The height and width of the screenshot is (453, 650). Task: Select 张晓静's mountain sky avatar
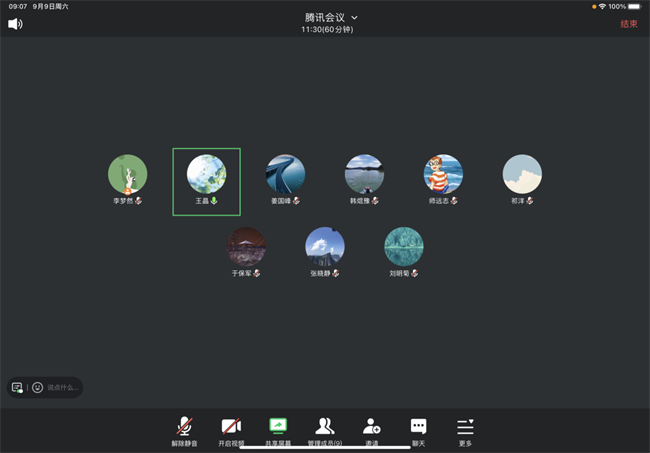pyautogui.click(x=325, y=247)
